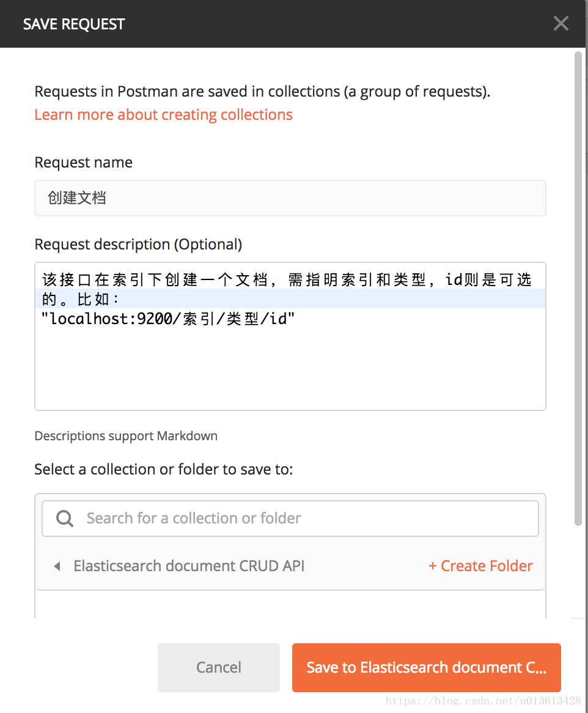Cancel saving the request

coord(219,668)
